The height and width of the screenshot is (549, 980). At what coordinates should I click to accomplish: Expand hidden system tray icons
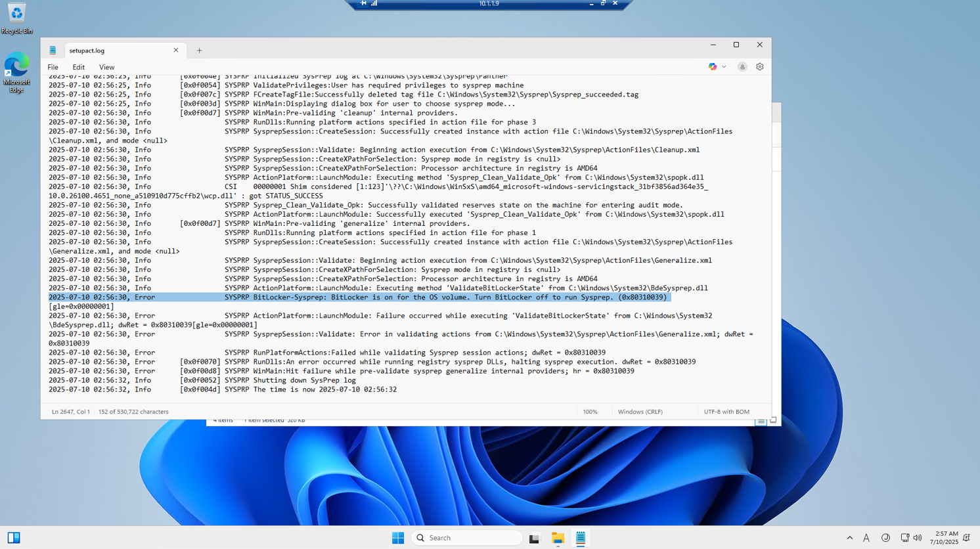pos(849,538)
